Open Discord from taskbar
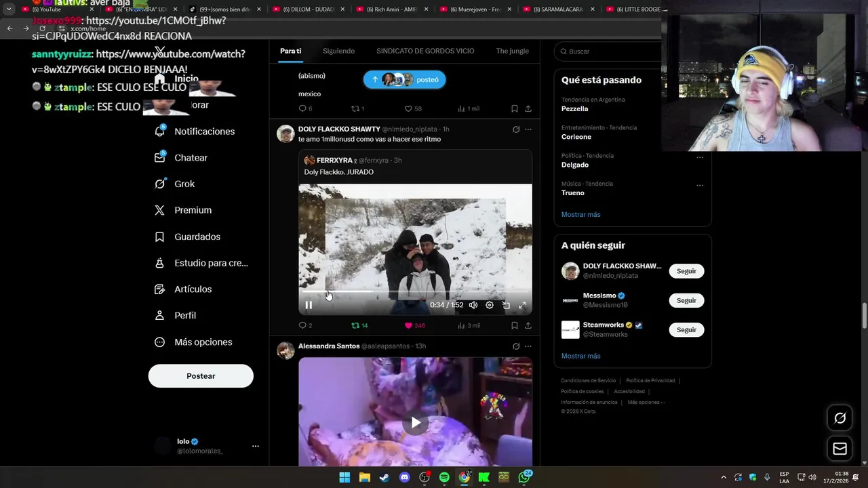The height and width of the screenshot is (488, 868). coord(405,477)
